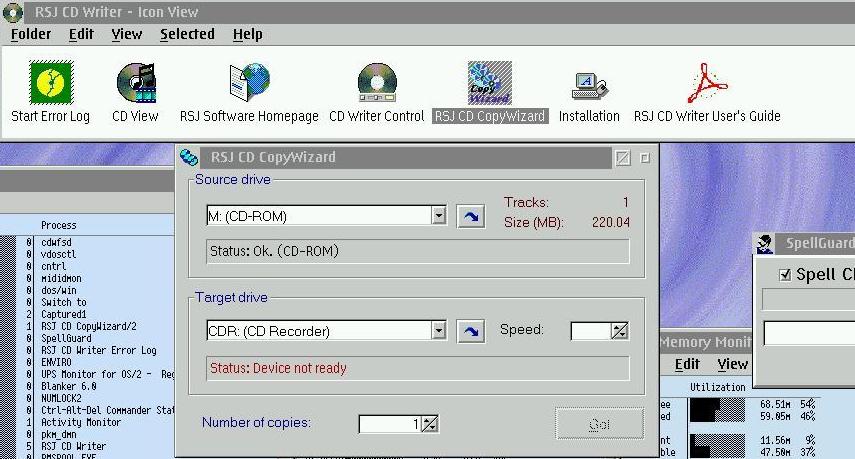855x459 pixels.
Task: Click the Go! button
Action: pos(599,424)
